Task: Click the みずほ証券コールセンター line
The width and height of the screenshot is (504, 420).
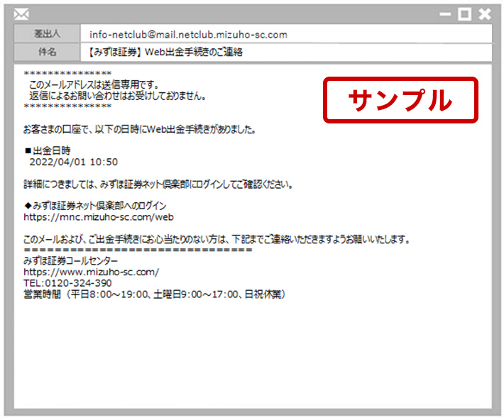Action: pyautogui.click(x=71, y=260)
